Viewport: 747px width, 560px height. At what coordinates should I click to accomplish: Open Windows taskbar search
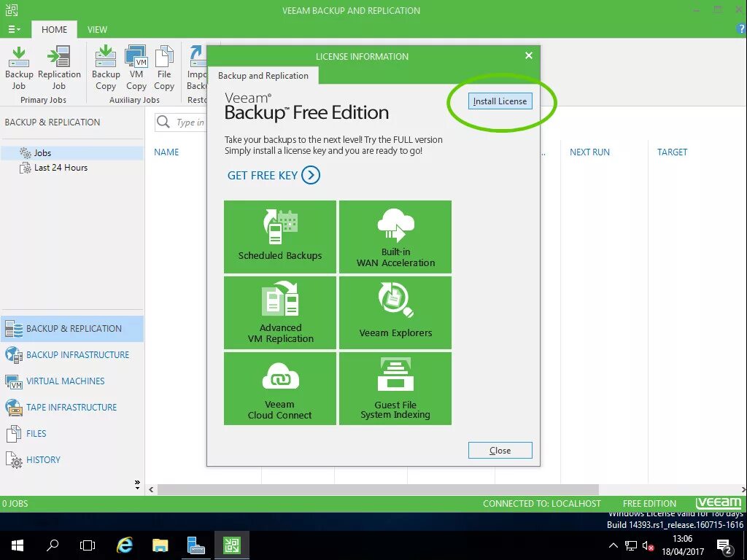[53, 545]
